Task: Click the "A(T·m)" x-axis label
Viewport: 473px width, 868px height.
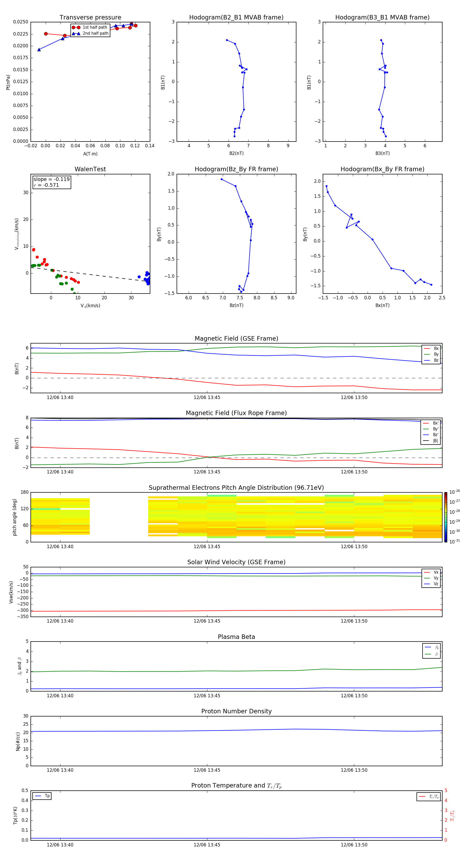Action: [90, 154]
